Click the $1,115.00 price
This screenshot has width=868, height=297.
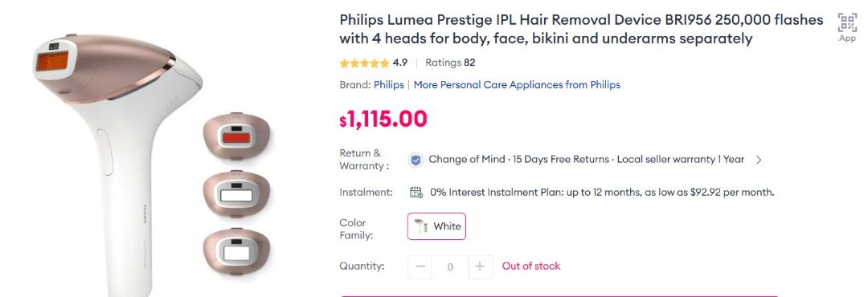click(x=383, y=119)
